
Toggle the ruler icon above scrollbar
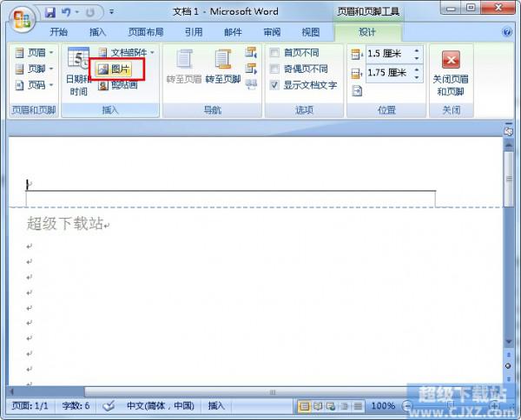tap(508, 130)
